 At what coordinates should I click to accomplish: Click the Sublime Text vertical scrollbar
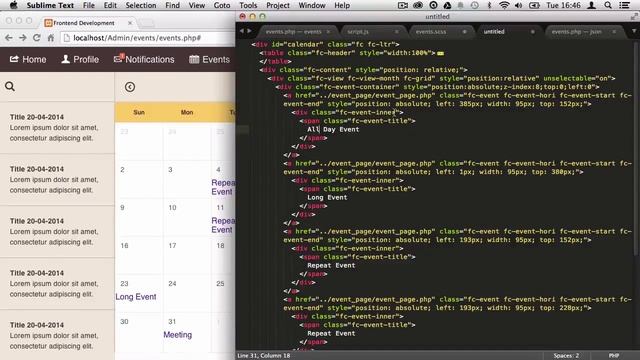click(636, 149)
